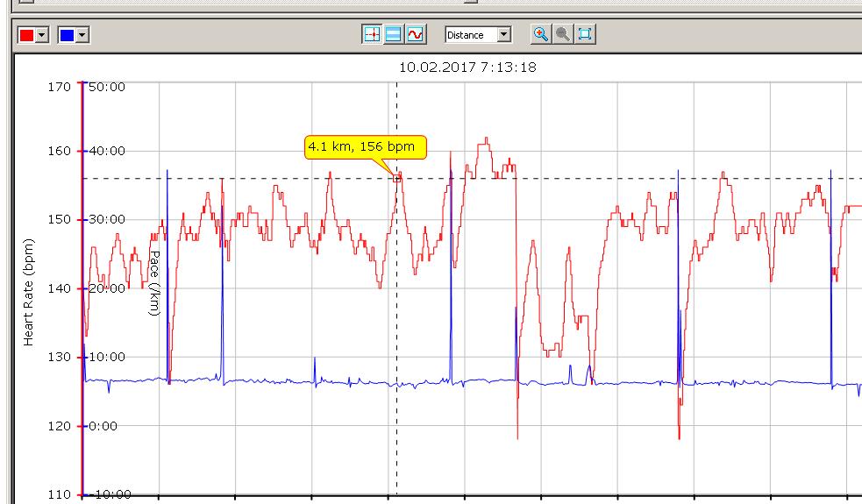This screenshot has width=862, height=504.
Task: Click the 120 heart rate axis value
Action: [x=60, y=426]
